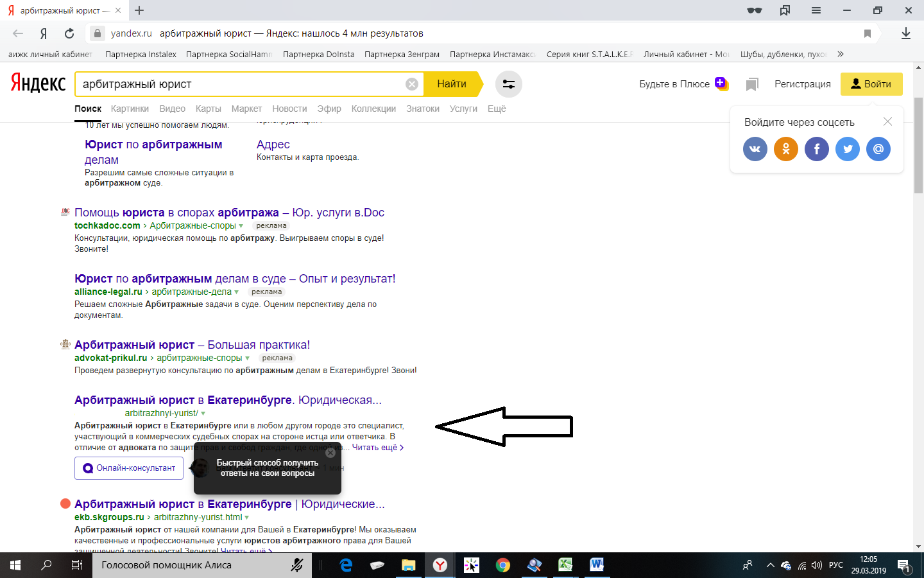Show more bookmarks with the » chevron

841,54
